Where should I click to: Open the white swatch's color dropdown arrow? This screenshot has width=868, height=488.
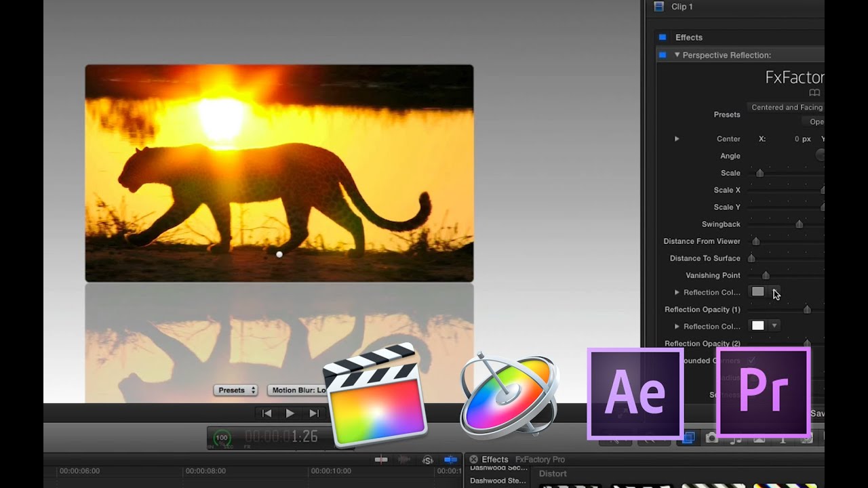(774, 326)
